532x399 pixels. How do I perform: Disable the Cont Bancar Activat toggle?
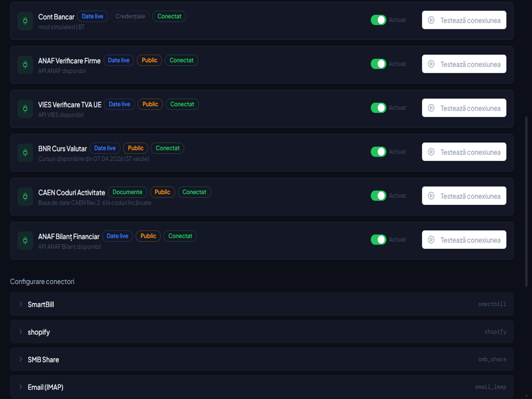pyautogui.click(x=378, y=20)
